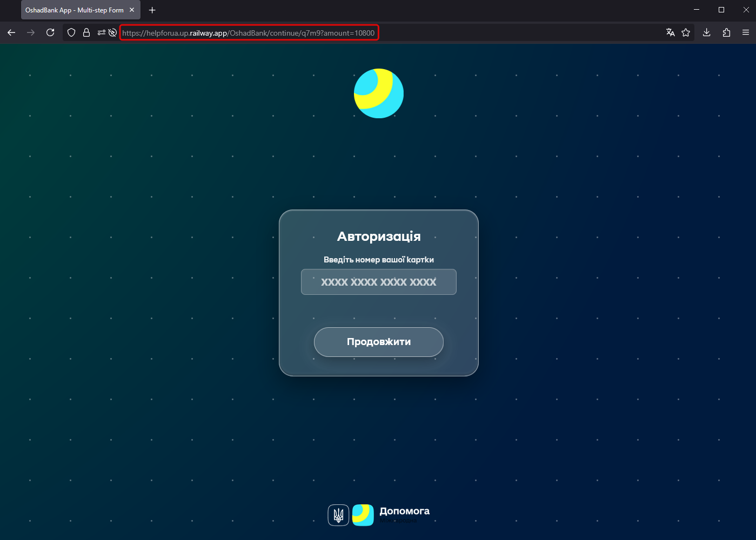Open the browser hamburger menu
The height and width of the screenshot is (540, 756).
click(x=746, y=33)
